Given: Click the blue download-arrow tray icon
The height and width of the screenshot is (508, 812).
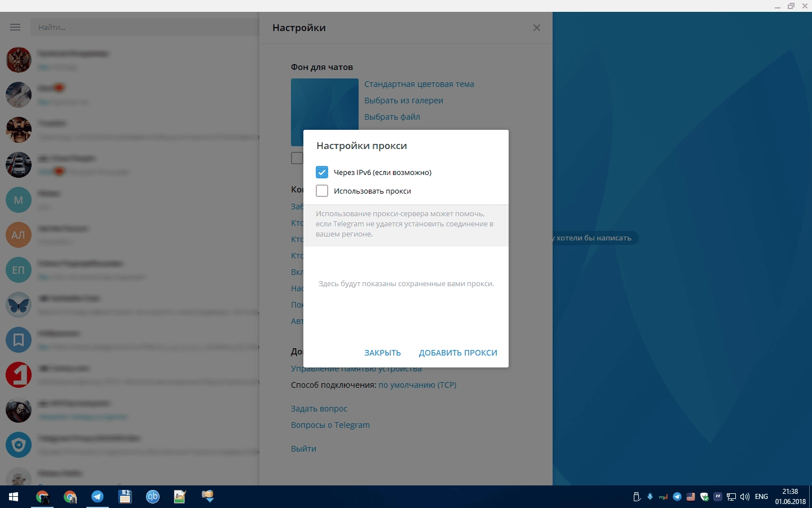Looking at the screenshot, I should pyautogui.click(x=650, y=497).
